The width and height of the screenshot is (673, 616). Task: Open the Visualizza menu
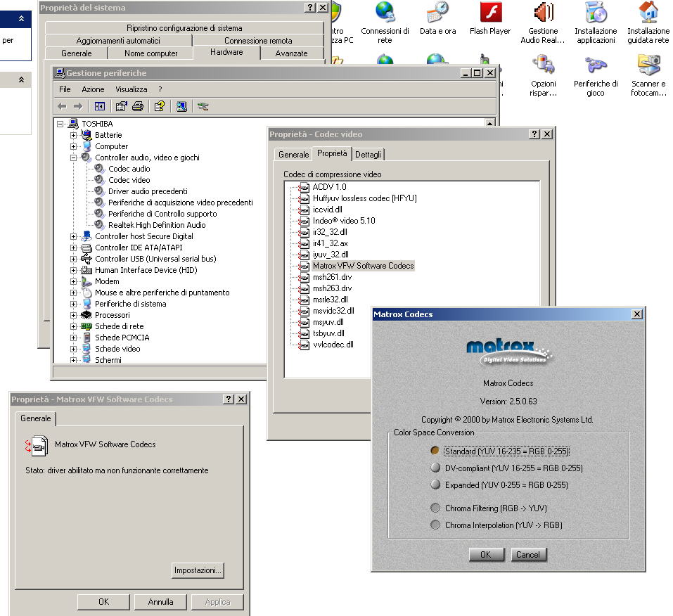pos(132,89)
